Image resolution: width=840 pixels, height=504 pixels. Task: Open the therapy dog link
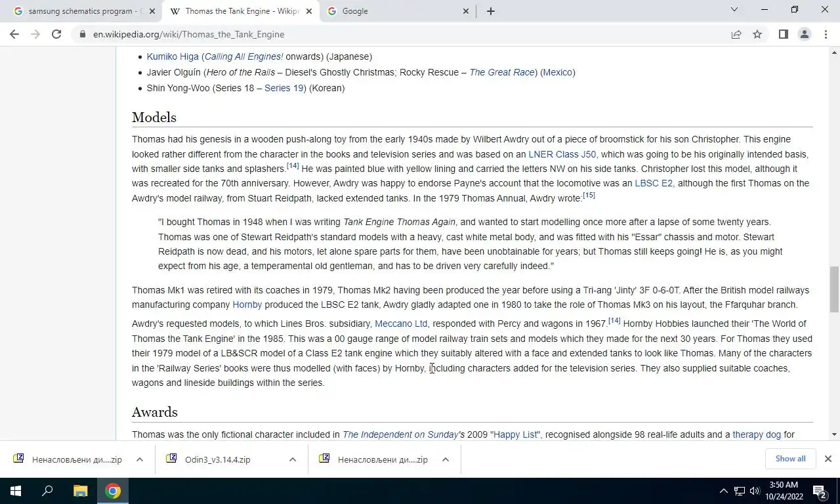coord(757,434)
